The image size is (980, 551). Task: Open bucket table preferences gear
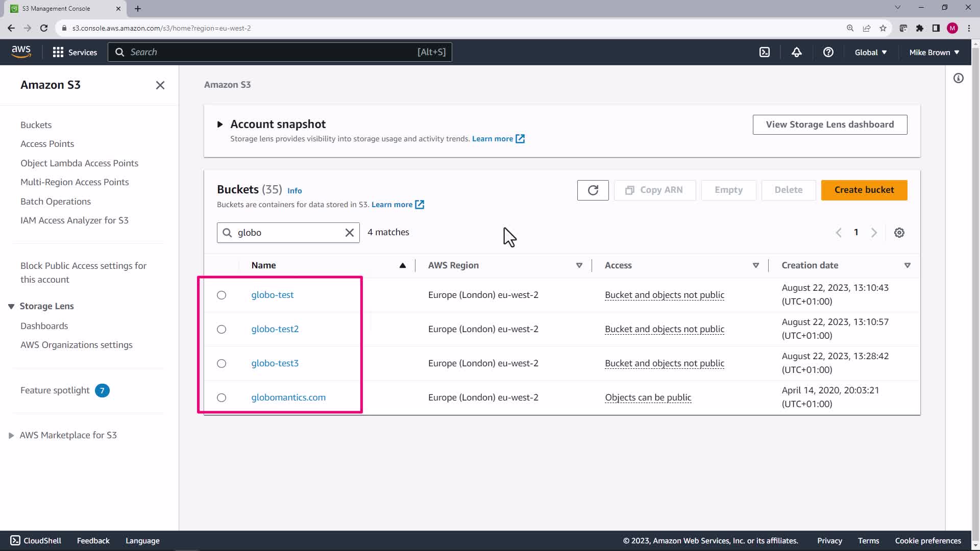coord(899,233)
